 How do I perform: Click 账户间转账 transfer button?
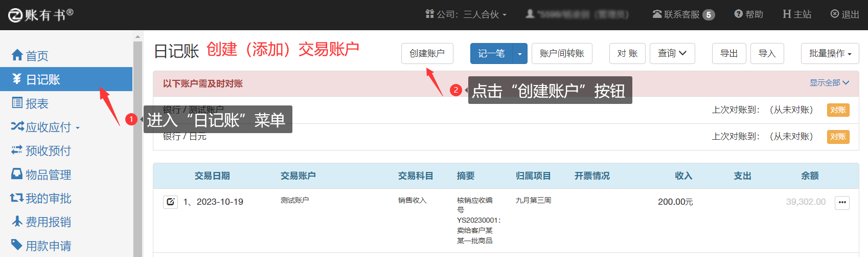562,54
